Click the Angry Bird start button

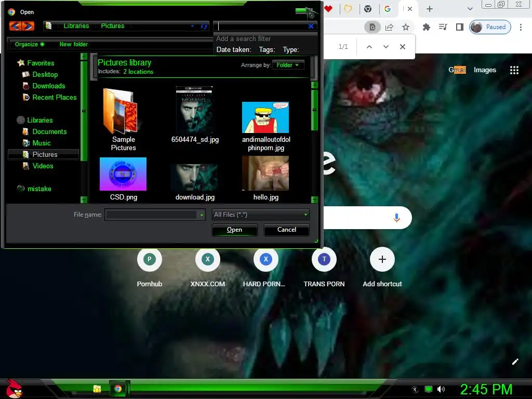point(14,389)
